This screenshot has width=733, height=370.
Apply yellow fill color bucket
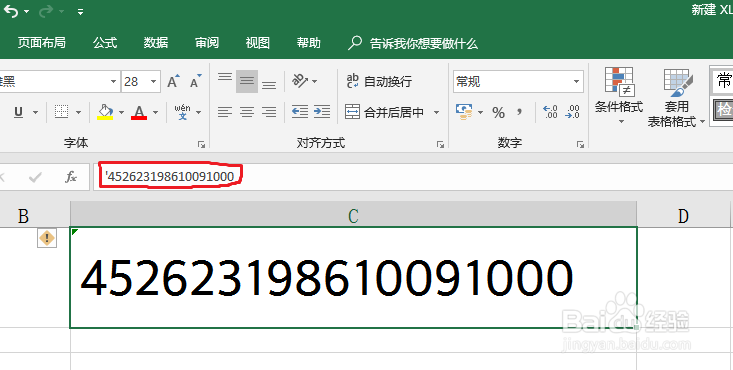pyautogui.click(x=105, y=112)
